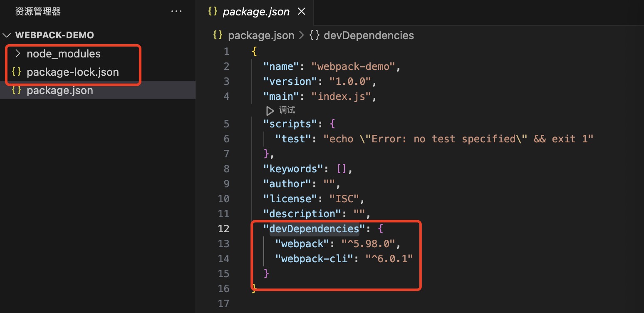Click the "^6.0.1" version string
Screen dimensions: 644x313
point(389,258)
